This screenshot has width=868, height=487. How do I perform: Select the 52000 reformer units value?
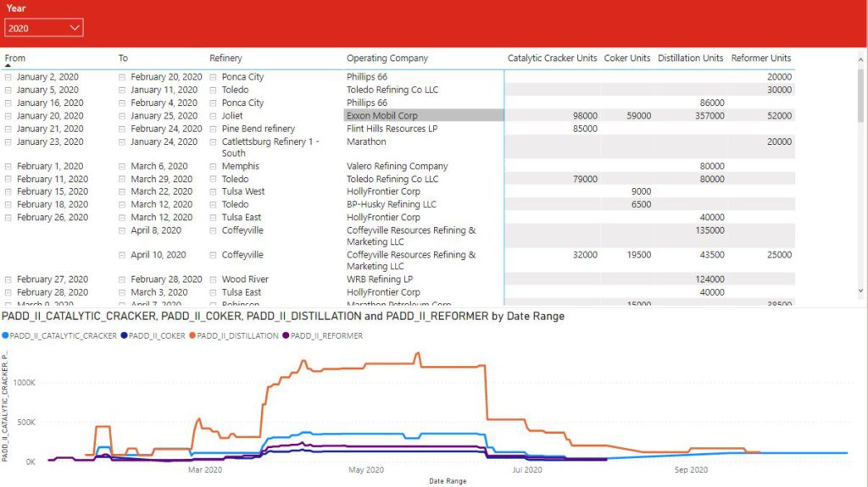780,116
